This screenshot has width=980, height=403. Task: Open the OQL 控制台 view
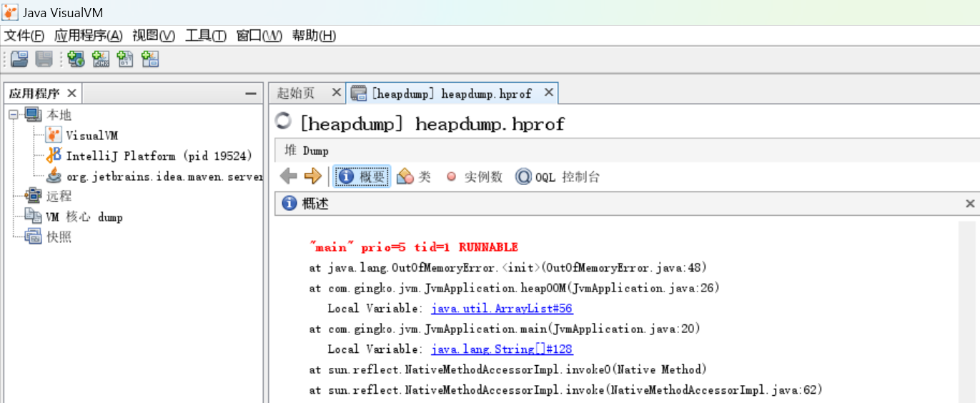[x=558, y=176]
